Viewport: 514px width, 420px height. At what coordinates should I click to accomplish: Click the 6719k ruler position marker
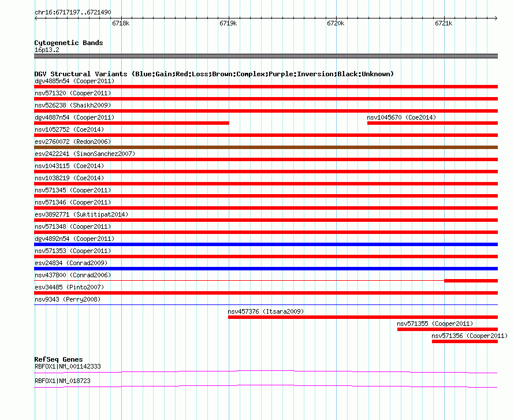228,23
